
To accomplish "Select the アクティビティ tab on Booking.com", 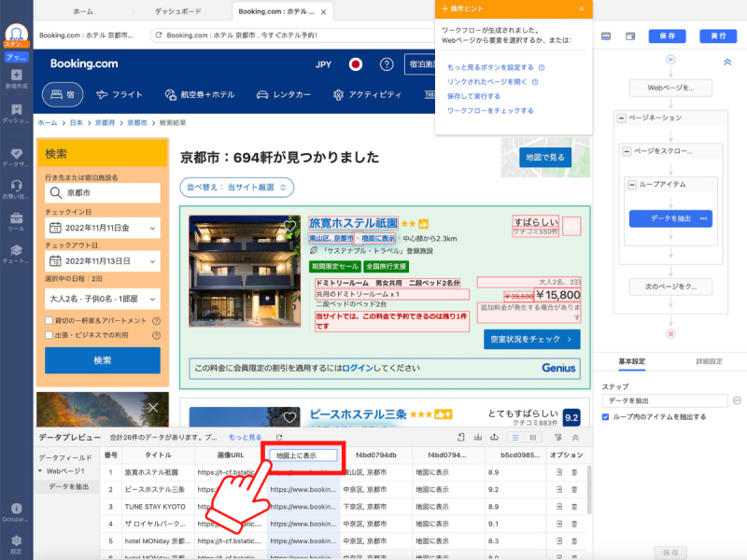I will [367, 94].
